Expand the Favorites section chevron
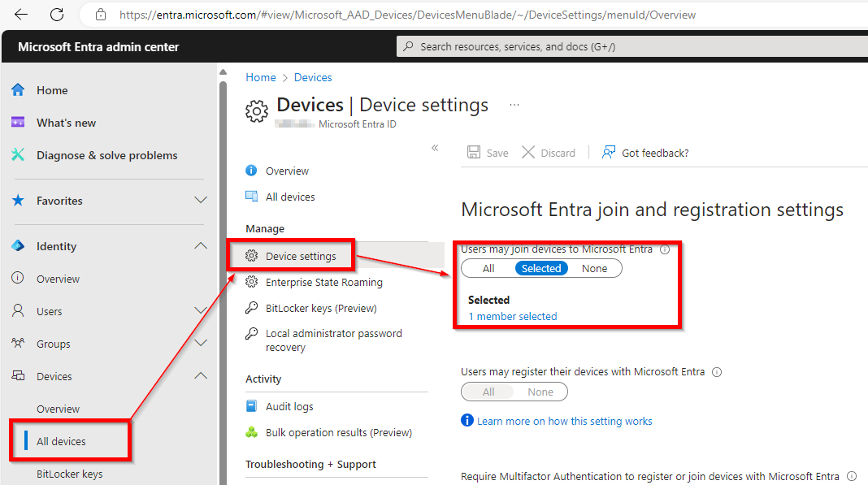Screen dimensions: 868x485 pyautogui.click(x=201, y=200)
